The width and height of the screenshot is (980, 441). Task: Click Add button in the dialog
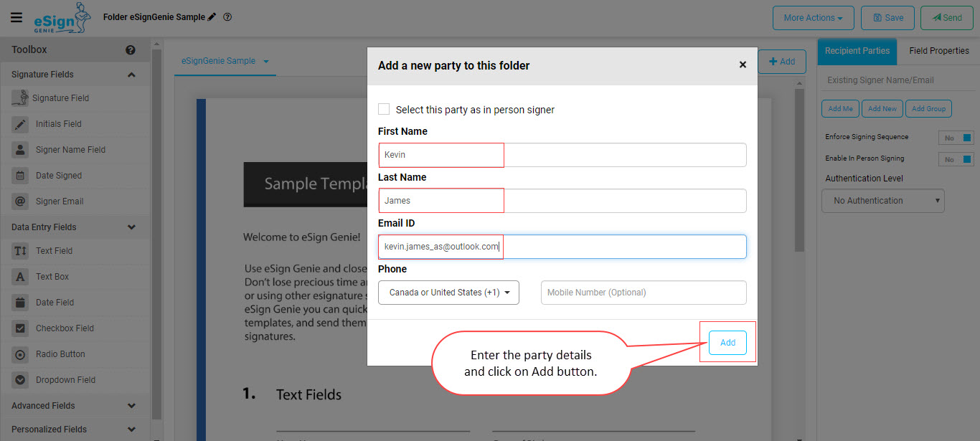pos(727,343)
